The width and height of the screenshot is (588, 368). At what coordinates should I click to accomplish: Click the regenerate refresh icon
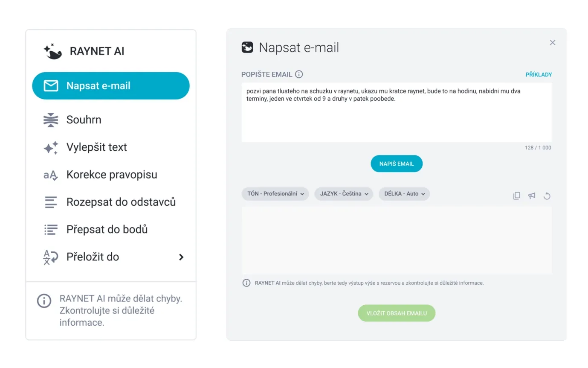[547, 196]
